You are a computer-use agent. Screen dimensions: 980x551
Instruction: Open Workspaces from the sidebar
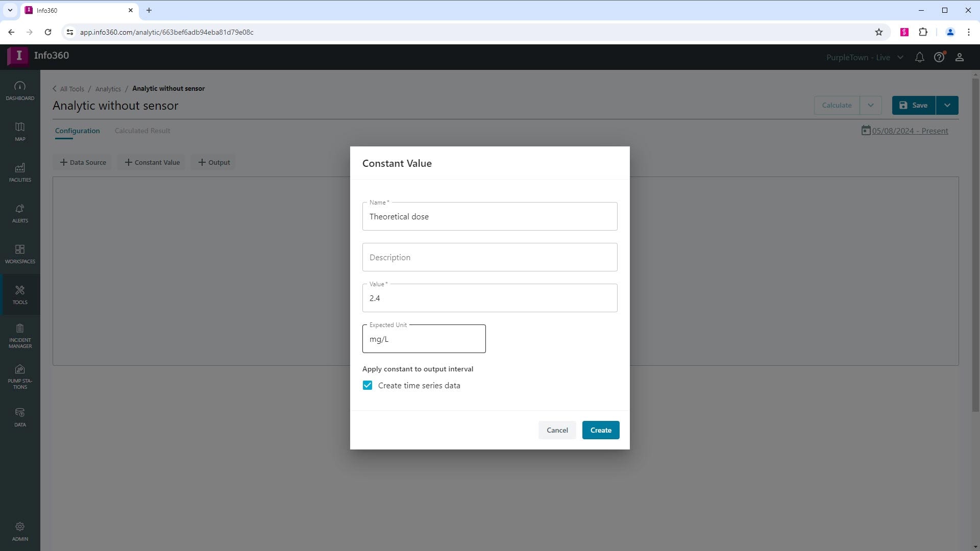pyautogui.click(x=20, y=254)
